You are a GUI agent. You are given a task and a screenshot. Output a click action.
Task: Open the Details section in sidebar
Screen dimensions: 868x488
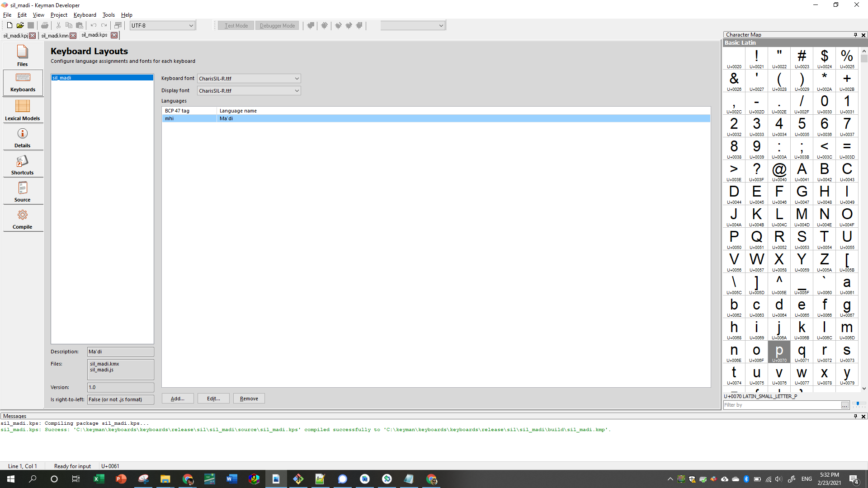point(23,138)
